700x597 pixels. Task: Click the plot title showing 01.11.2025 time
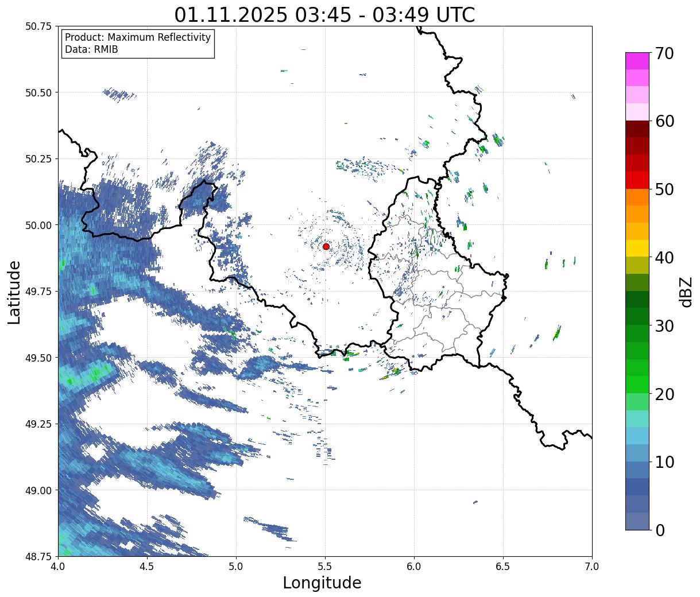click(325, 14)
